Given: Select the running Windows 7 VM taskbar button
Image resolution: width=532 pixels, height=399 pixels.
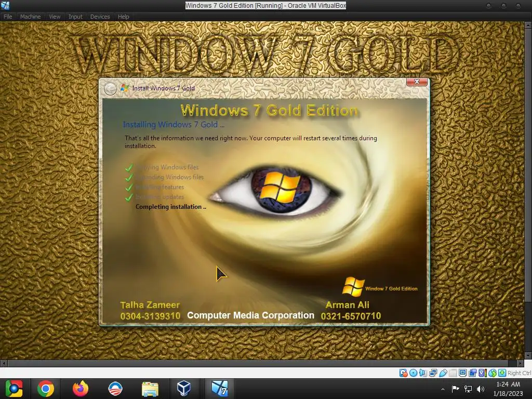Looking at the screenshot, I should point(220,389).
